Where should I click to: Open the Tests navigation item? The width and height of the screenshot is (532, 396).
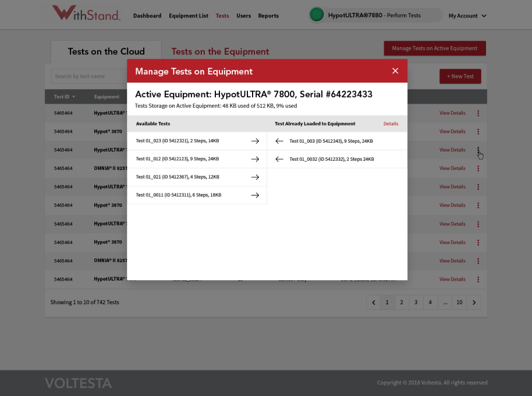(x=222, y=16)
